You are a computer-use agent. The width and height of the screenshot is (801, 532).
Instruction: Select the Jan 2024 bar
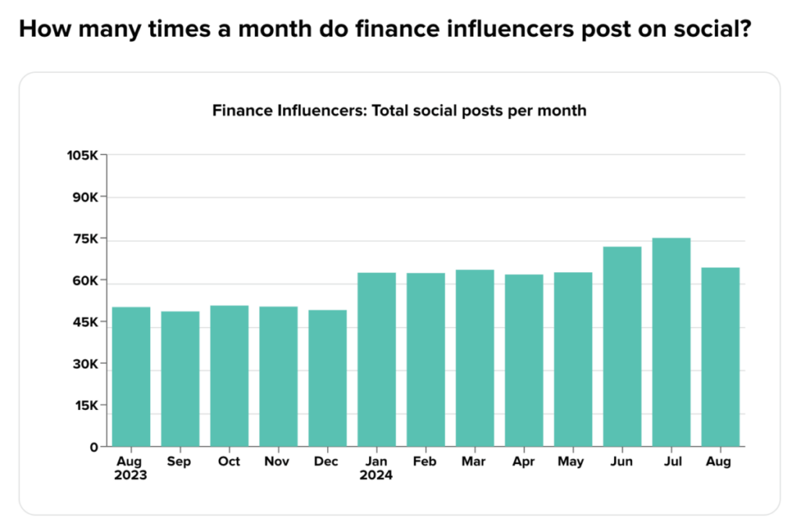pyautogui.click(x=376, y=360)
